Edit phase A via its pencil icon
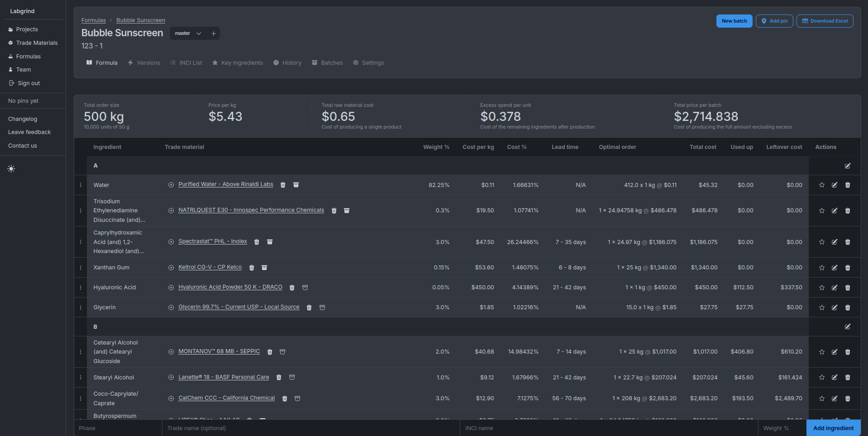 tap(847, 166)
